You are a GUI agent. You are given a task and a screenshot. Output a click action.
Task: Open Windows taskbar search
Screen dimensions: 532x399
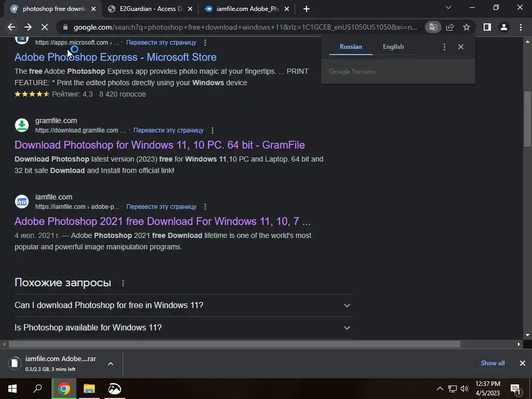click(x=37, y=389)
